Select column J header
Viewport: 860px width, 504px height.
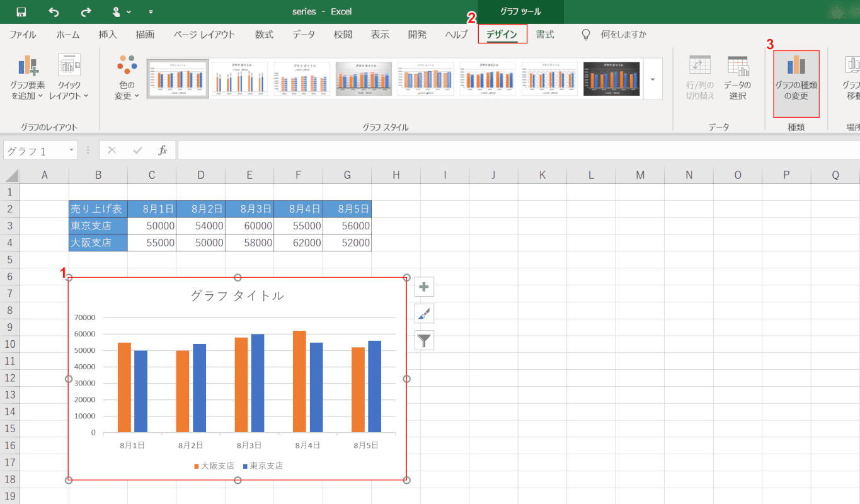(x=493, y=175)
